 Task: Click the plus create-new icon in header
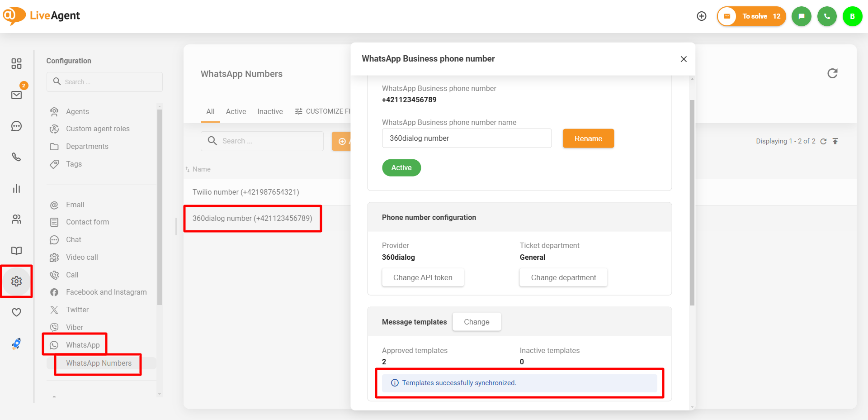[701, 16]
